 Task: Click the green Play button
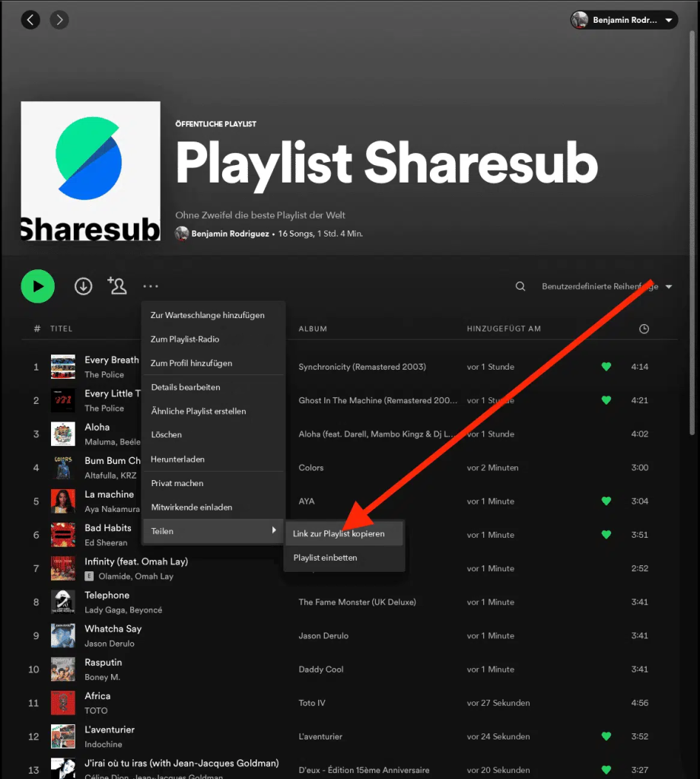pos(38,286)
